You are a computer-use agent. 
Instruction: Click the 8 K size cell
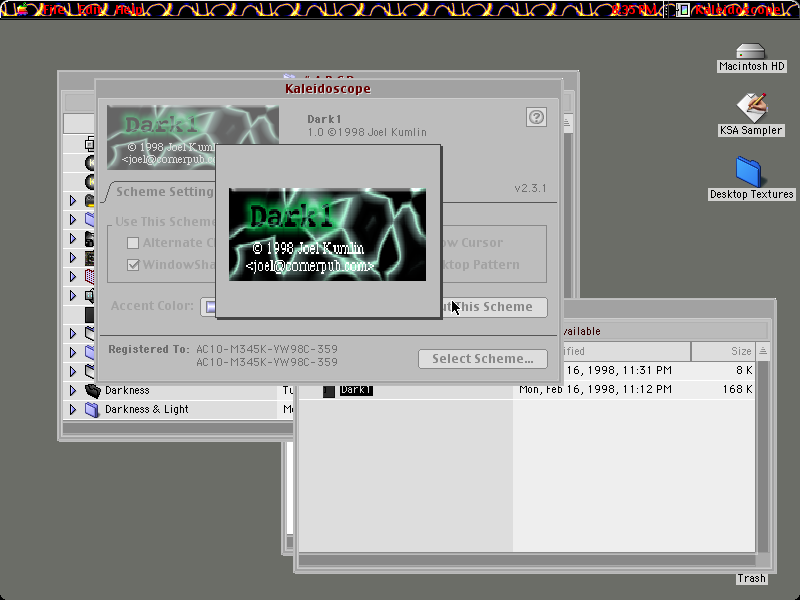point(744,370)
